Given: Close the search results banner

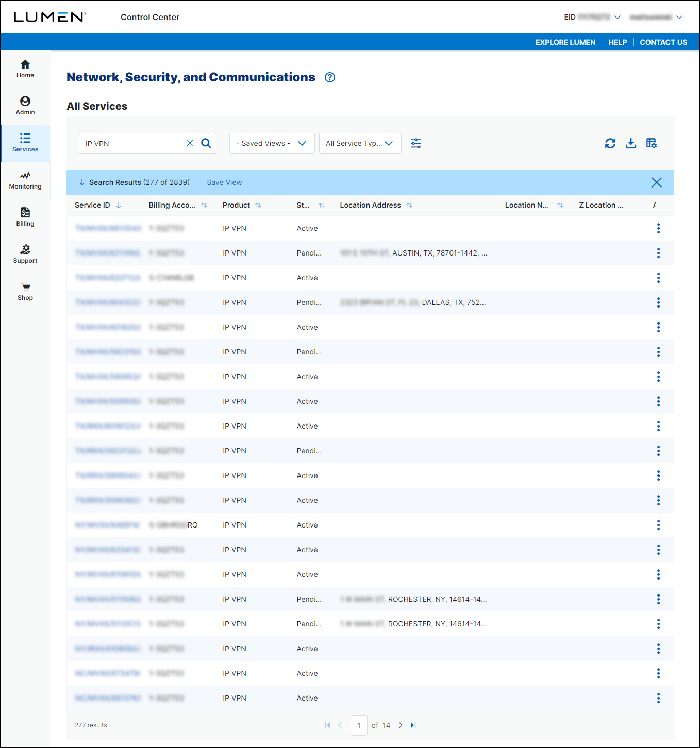Looking at the screenshot, I should click(x=657, y=182).
